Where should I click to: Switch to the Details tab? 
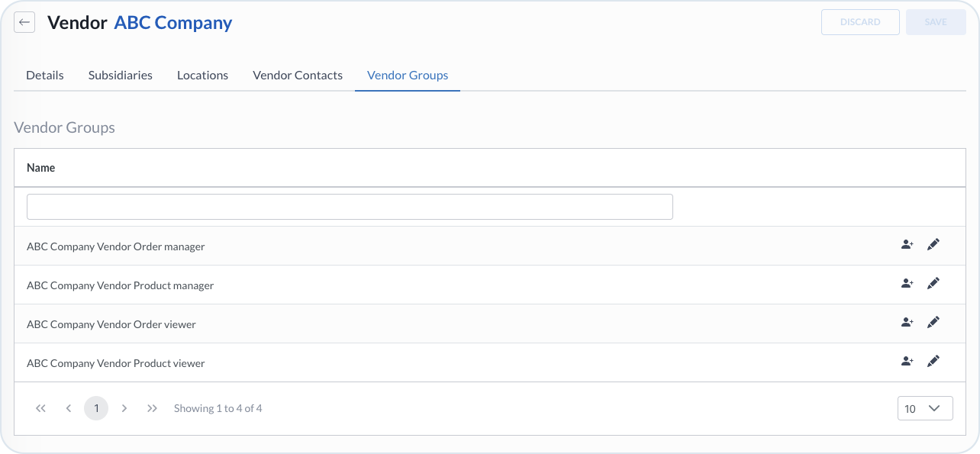pos(45,76)
